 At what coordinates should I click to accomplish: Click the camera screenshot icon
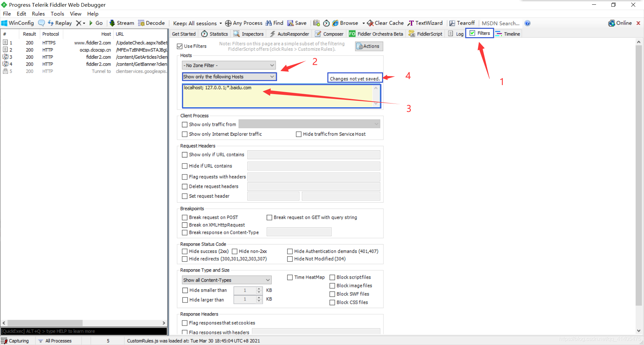pos(316,23)
